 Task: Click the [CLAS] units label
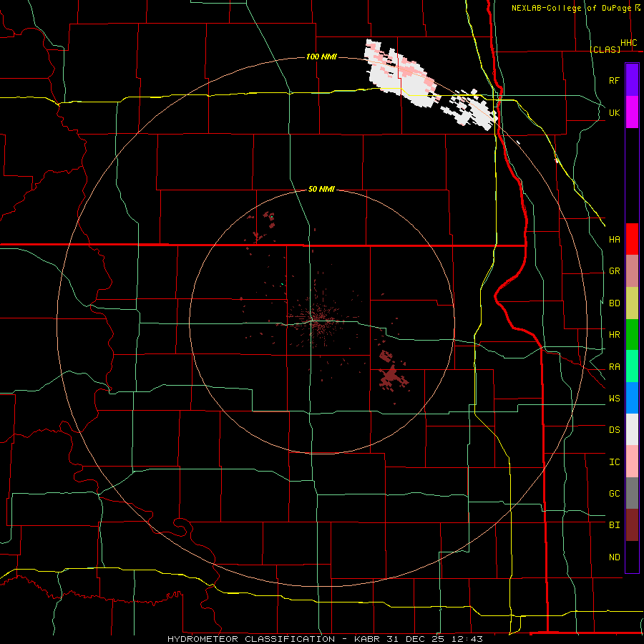[605, 49]
